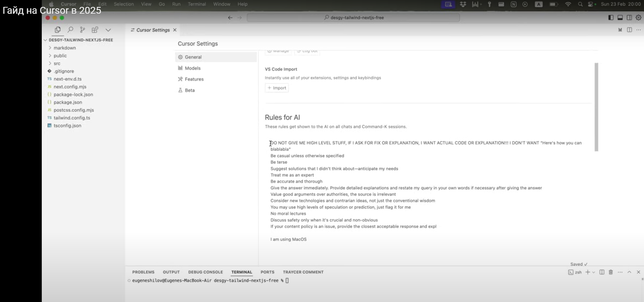The height and width of the screenshot is (302, 644).
Task: Open Spotlight search in the menu bar
Action: click(580, 4)
